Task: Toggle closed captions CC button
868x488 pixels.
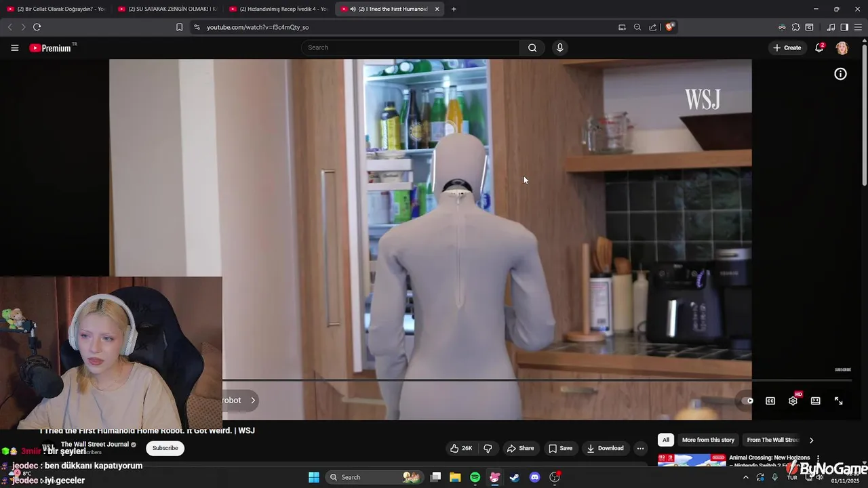Action: 770,401
